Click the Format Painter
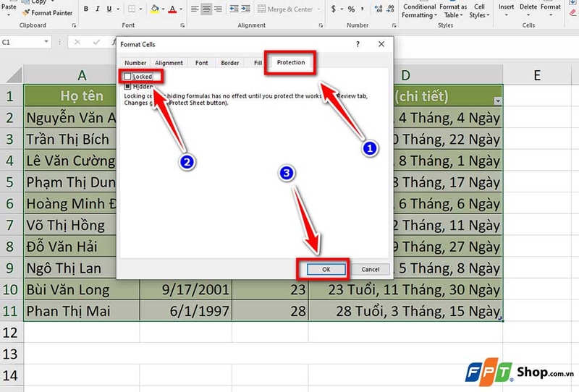The image size is (579, 392). tap(47, 13)
